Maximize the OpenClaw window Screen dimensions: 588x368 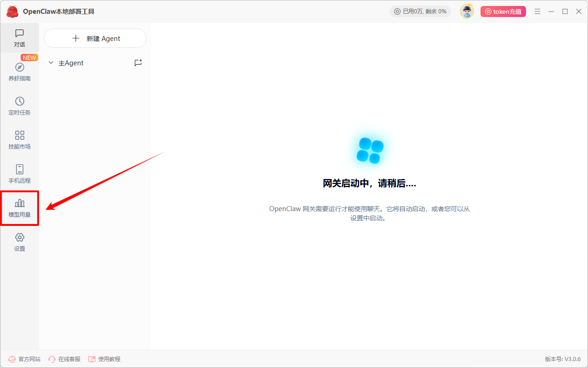tap(565, 11)
